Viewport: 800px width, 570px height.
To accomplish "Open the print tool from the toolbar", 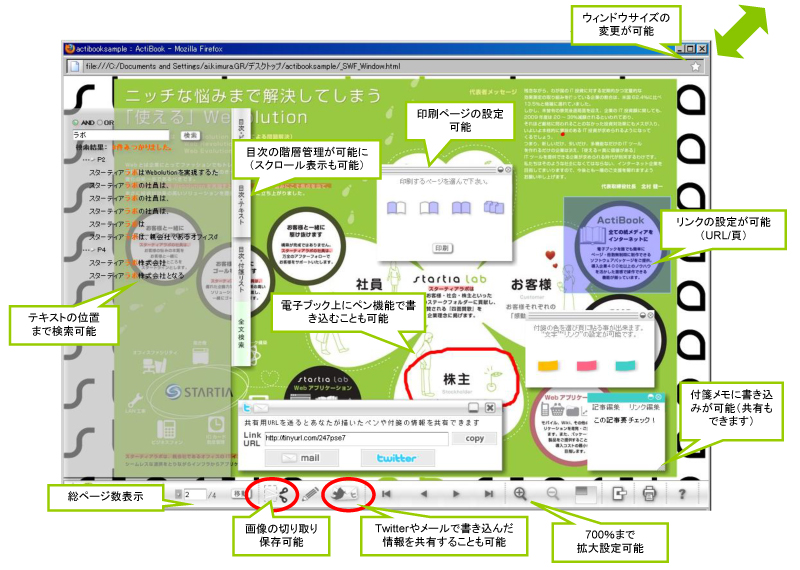I will pos(649,493).
